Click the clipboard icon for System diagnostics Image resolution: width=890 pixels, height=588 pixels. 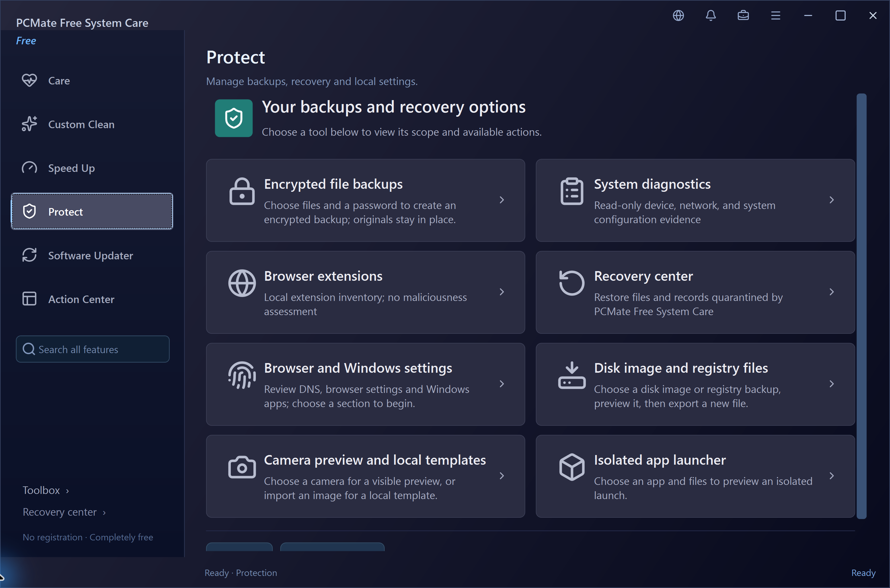(572, 191)
